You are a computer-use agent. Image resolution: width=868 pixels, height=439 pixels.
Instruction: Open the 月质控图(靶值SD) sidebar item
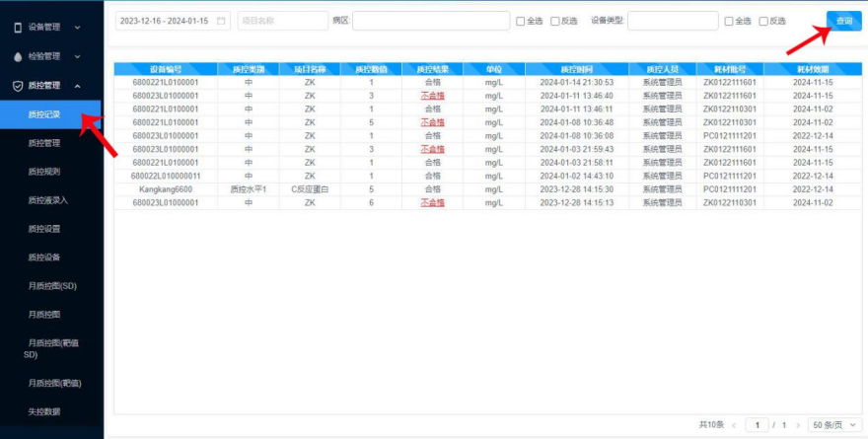point(51,349)
